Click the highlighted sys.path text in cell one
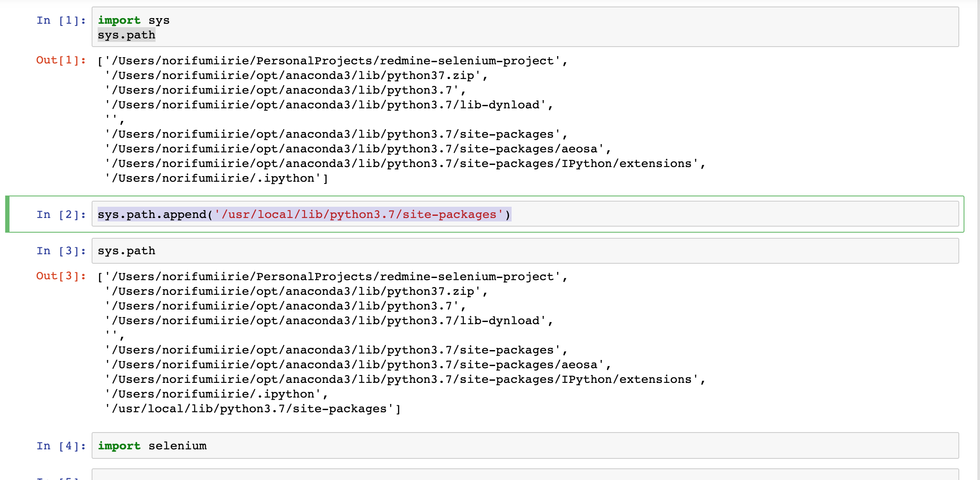This screenshot has height=480, width=980. tap(126, 35)
